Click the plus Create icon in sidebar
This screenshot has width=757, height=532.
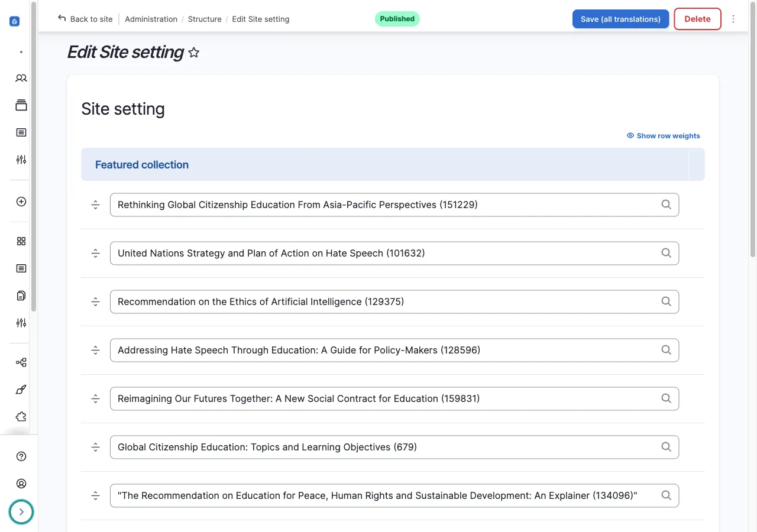[21, 202]
